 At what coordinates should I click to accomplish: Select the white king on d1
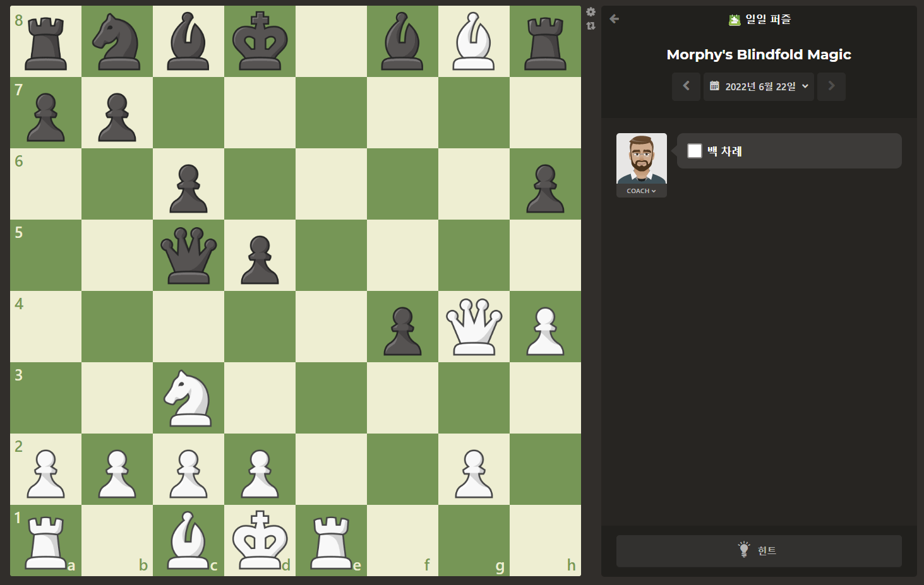[260, 540]
